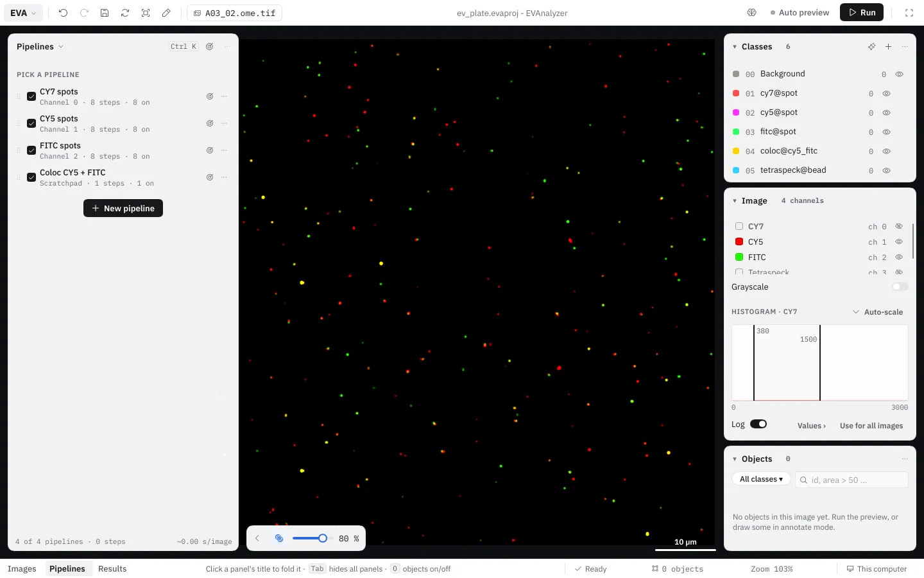Click the overlay opacity slider handle
Screen dimensions: 924x578
point(323,538)
